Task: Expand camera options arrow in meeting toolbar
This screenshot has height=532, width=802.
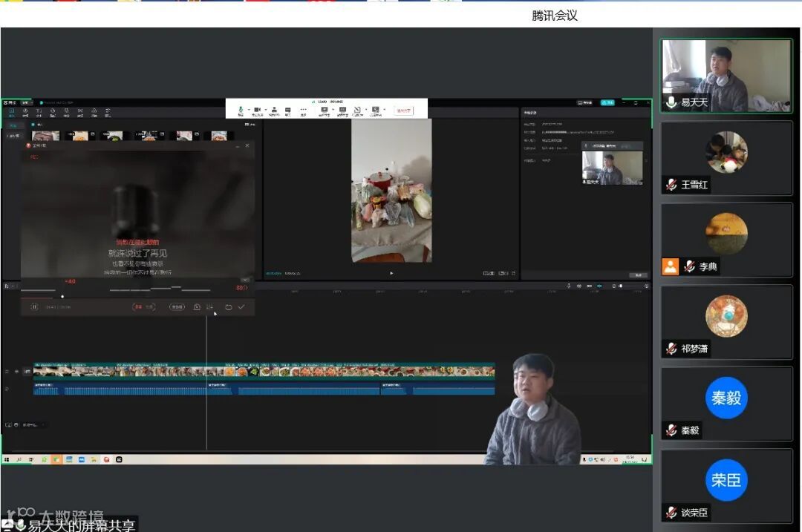Action: point(265,109)
